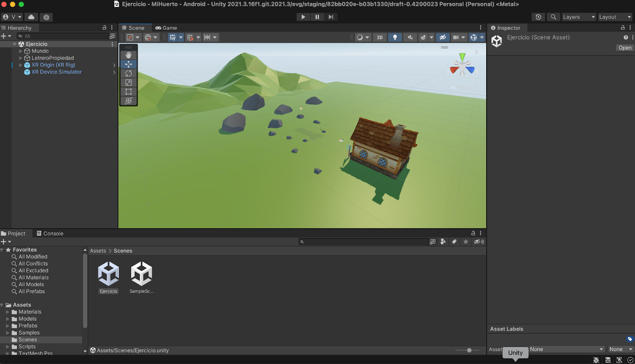Switch to the Game tab
The image size is (635, 364).
166,28
